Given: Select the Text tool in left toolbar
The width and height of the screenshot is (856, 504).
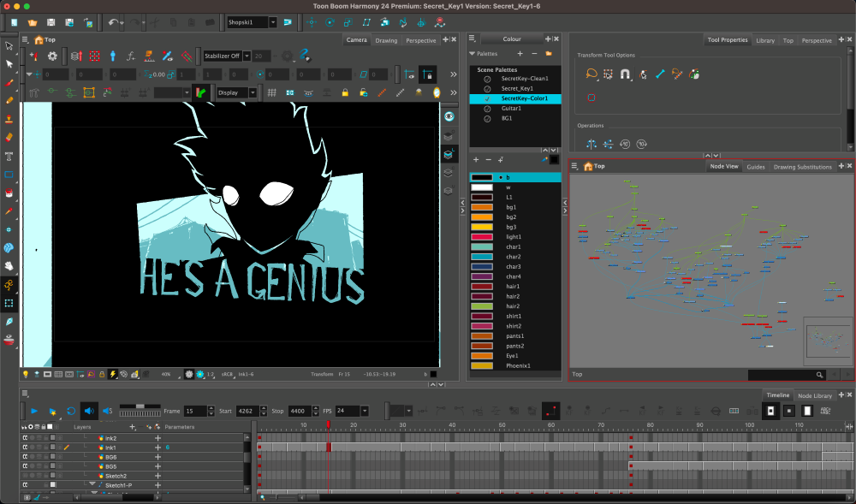Looking at the screenshot, I should (9, 157).
